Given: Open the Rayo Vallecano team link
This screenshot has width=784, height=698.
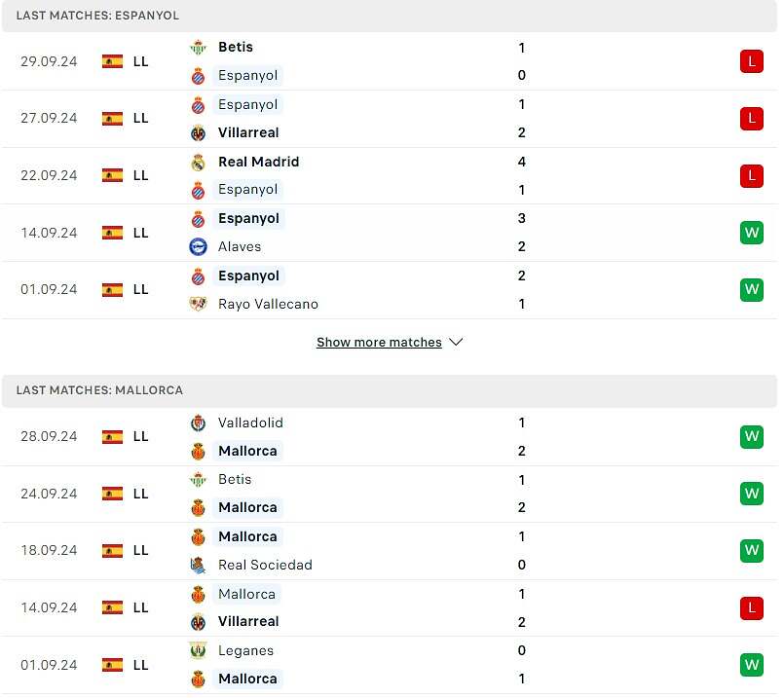Looking at the screenshot, I should [x=269, y=305].
